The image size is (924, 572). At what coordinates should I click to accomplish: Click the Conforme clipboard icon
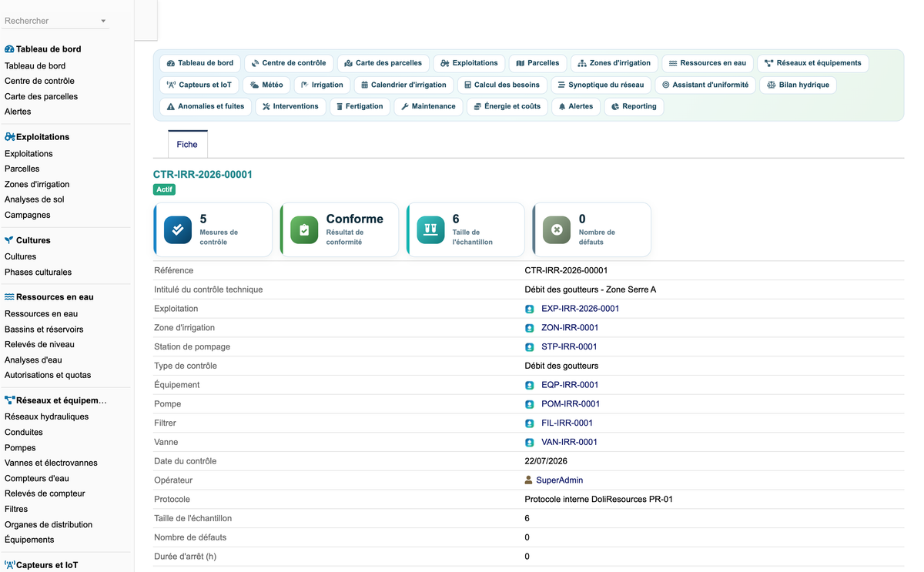(x=304, y=229)
